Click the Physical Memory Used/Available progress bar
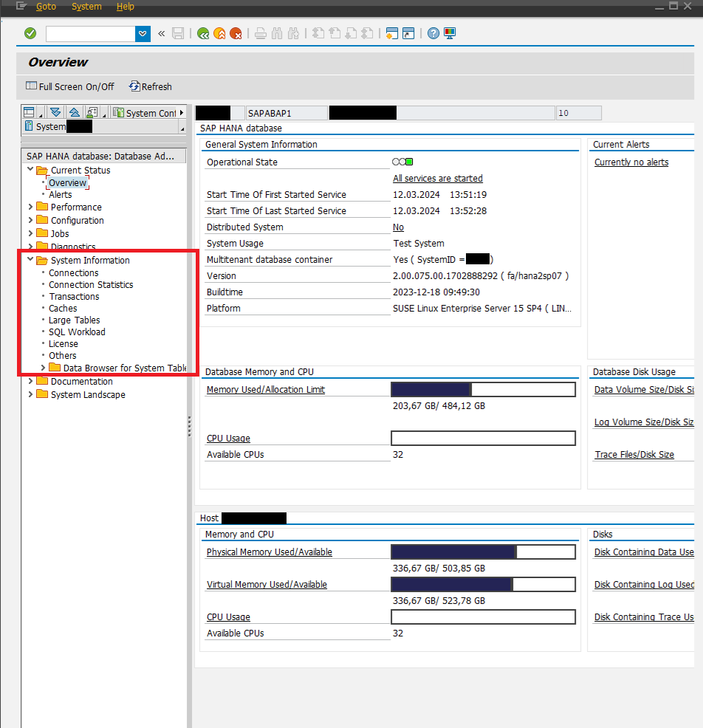This screenshot has width=703, height=728. (484, 552)
